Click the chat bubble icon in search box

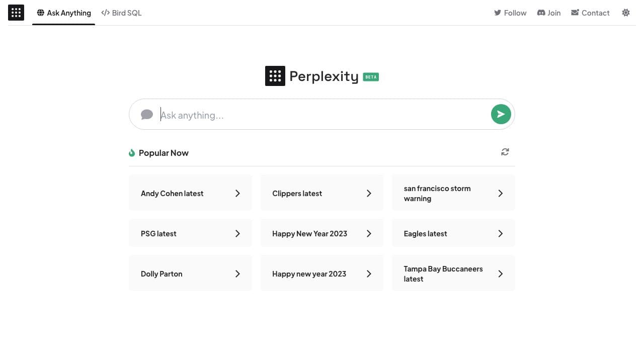[147, 115]
